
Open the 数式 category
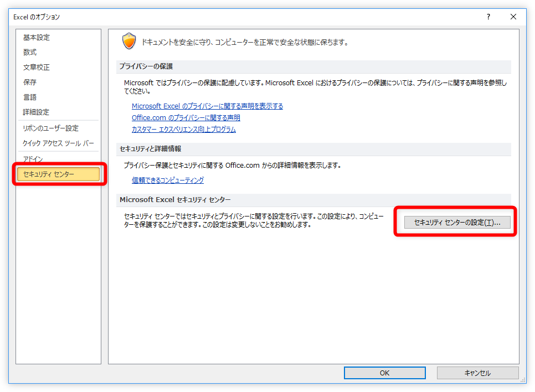[x=30, y=53]
